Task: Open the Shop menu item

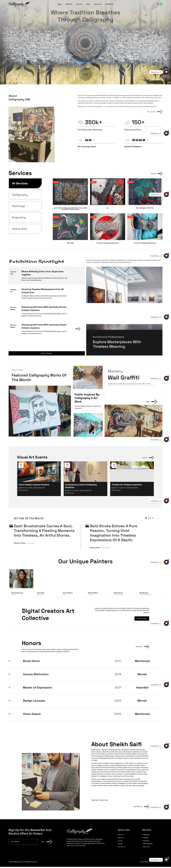Action: [x=88, y=4]
